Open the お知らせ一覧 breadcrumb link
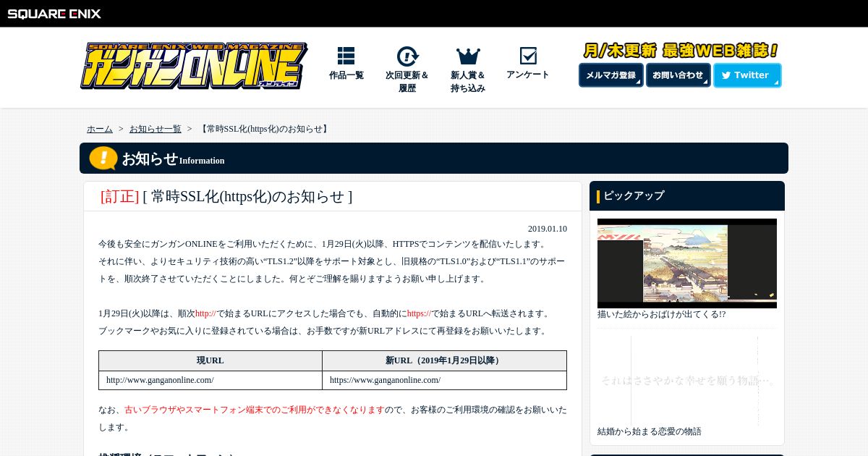This screenshot has width=868, height=456. (x=156, y=129)
